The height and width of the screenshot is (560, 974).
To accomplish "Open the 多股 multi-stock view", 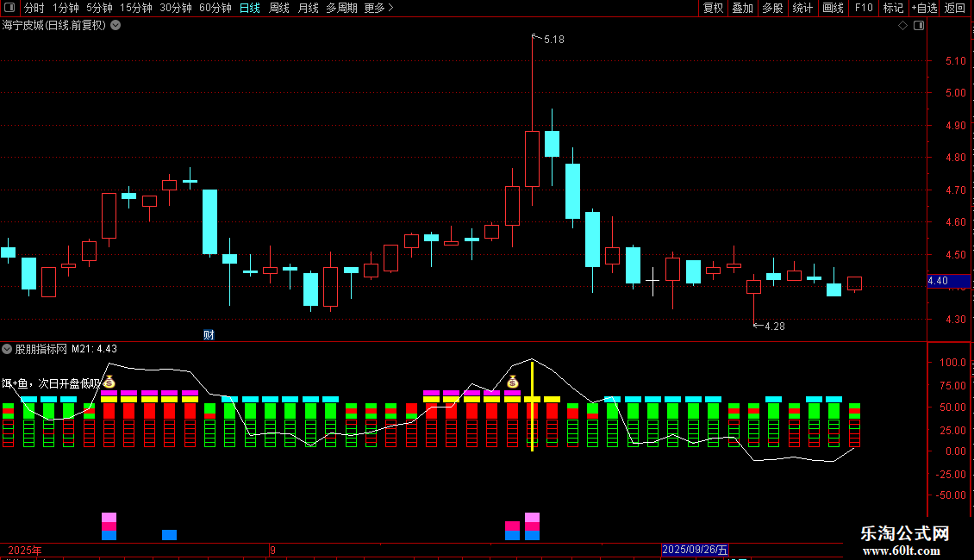I will pos(772,8).
